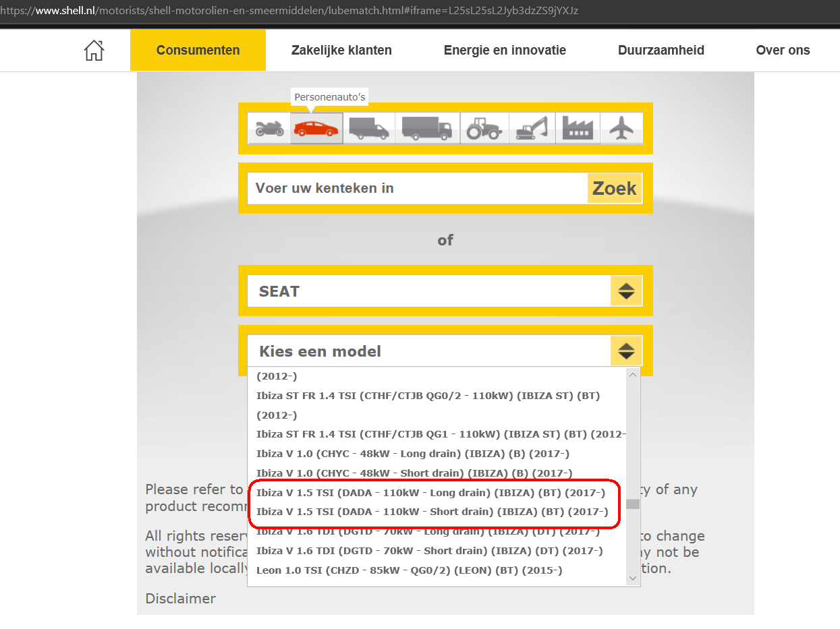Click the model list scroll-down arrow

click(x=633, y=578)
